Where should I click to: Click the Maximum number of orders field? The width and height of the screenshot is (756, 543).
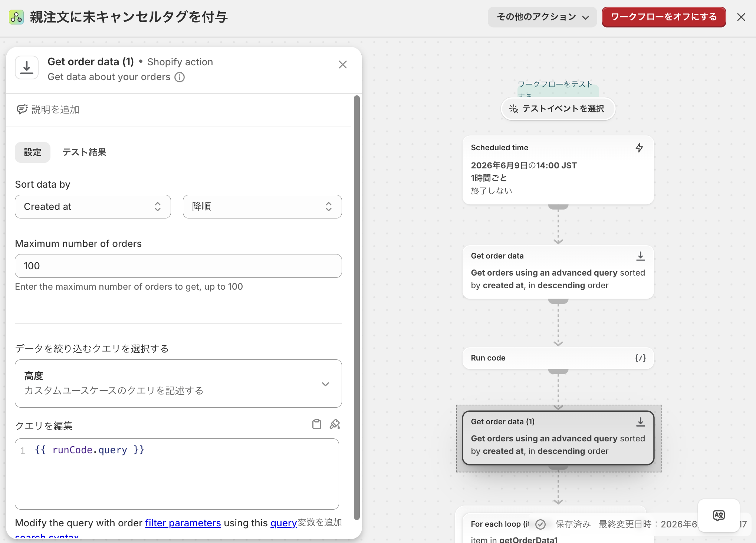178,266
